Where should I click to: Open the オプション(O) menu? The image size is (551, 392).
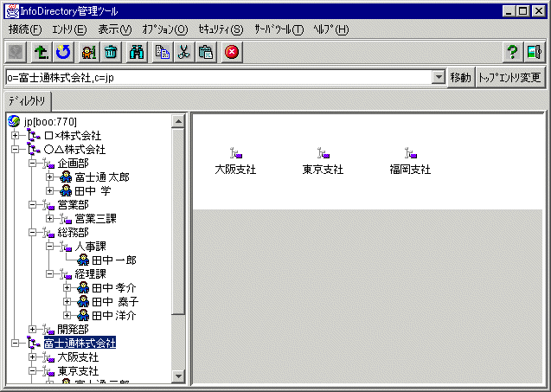coord(165,29)
